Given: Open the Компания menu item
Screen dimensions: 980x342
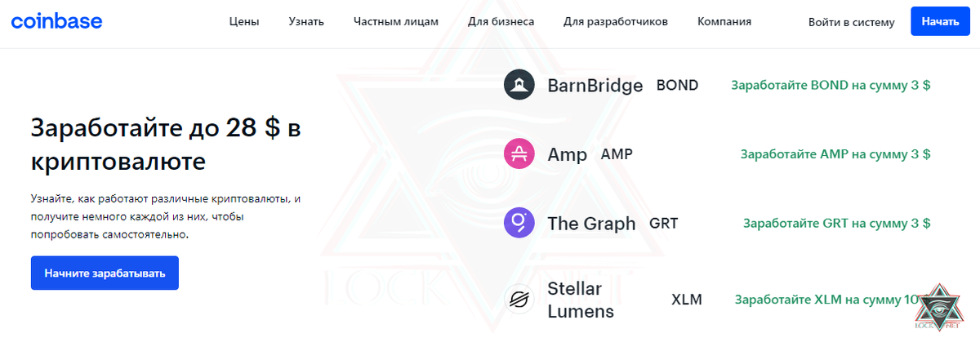Looking at the screenshot, I should click(x=724, y=22).
